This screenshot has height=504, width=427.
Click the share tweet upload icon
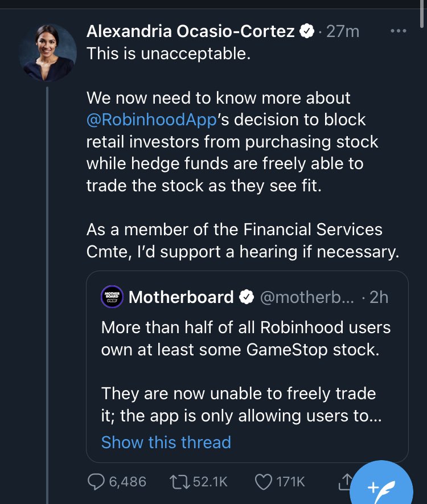click(x=345, y=481)
